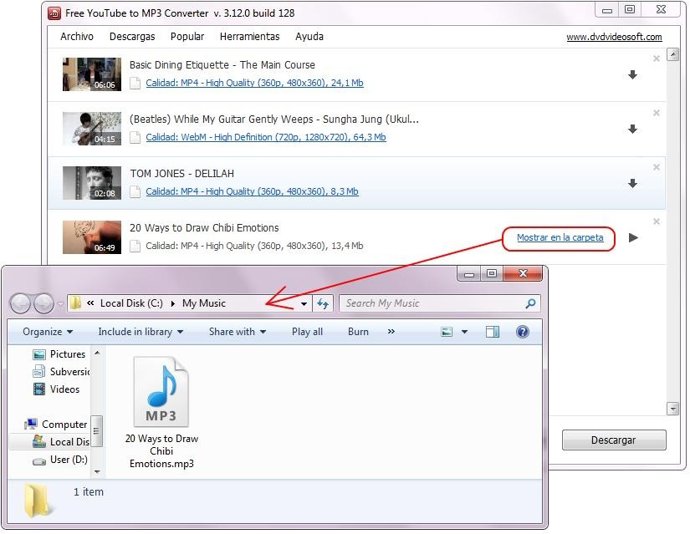The height and width of the screenshot is (534, 690).
Task: Open the address bar history dropdown
Action: [304, 304]
